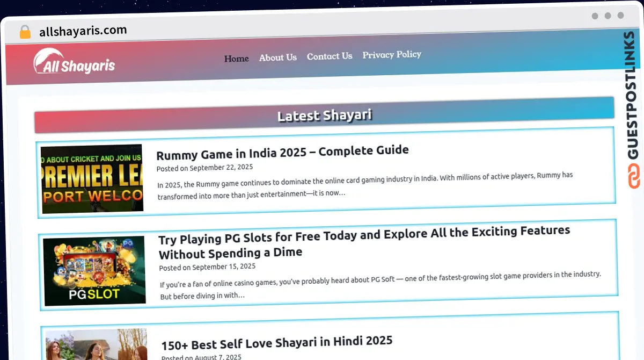644x360 pixels.
Task: Click the allshayaris.com address bar text
Action: click(83, 31)
